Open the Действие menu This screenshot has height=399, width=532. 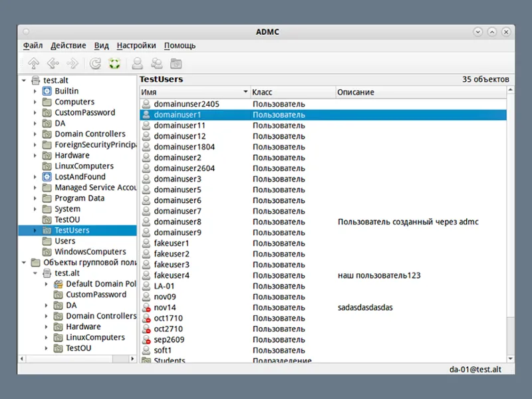68,45
